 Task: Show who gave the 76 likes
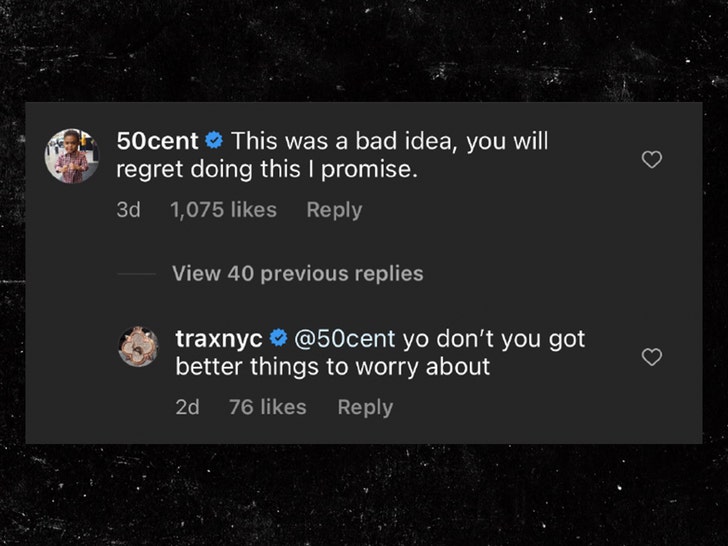(267, 407)
